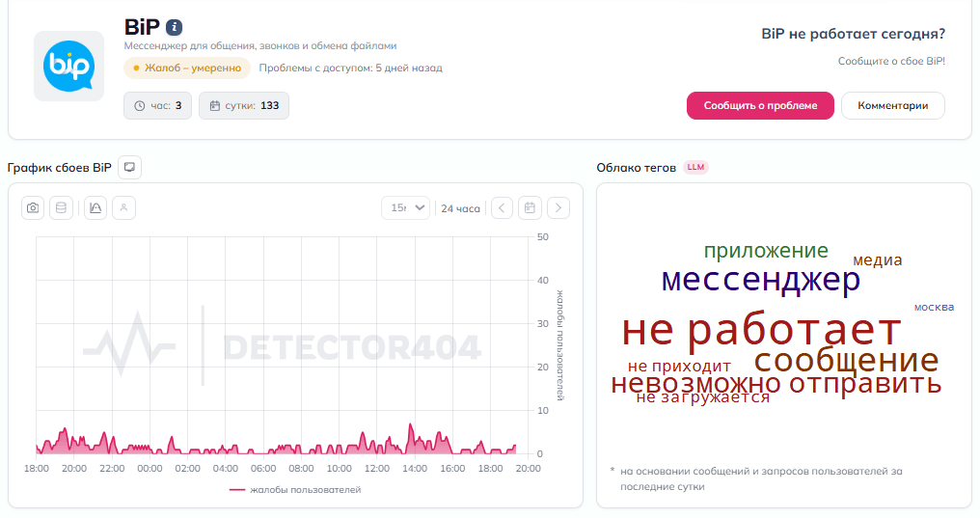
Task: Click the 'приложение' tag
Action: coord(766,251)
